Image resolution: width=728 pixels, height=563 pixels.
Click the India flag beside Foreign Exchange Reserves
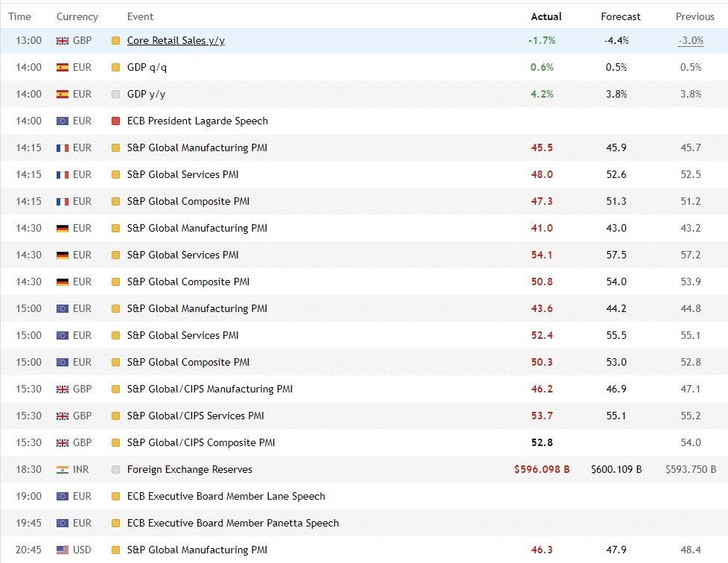[x=63, y=470]
